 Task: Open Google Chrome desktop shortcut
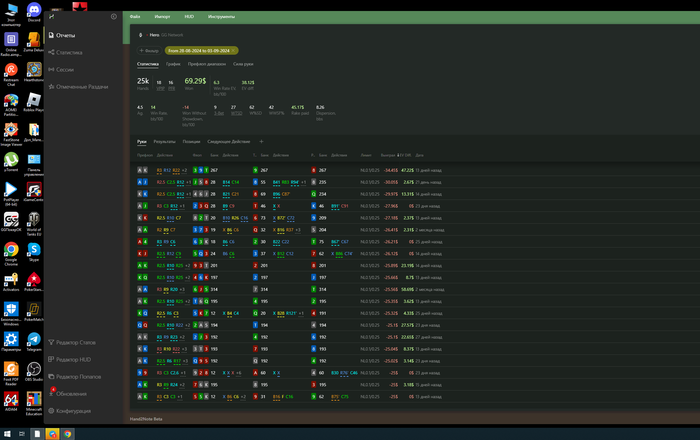pyautogui.click(x=11, y=253)
